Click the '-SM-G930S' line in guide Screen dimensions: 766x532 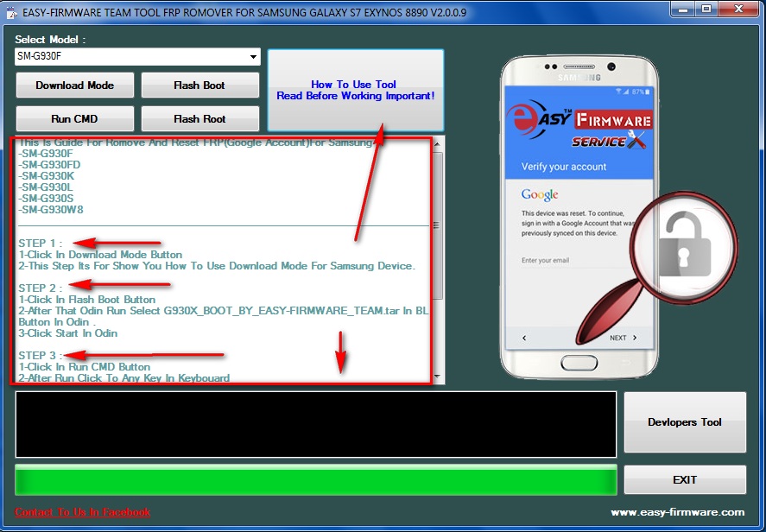click(x=46, y=199)
